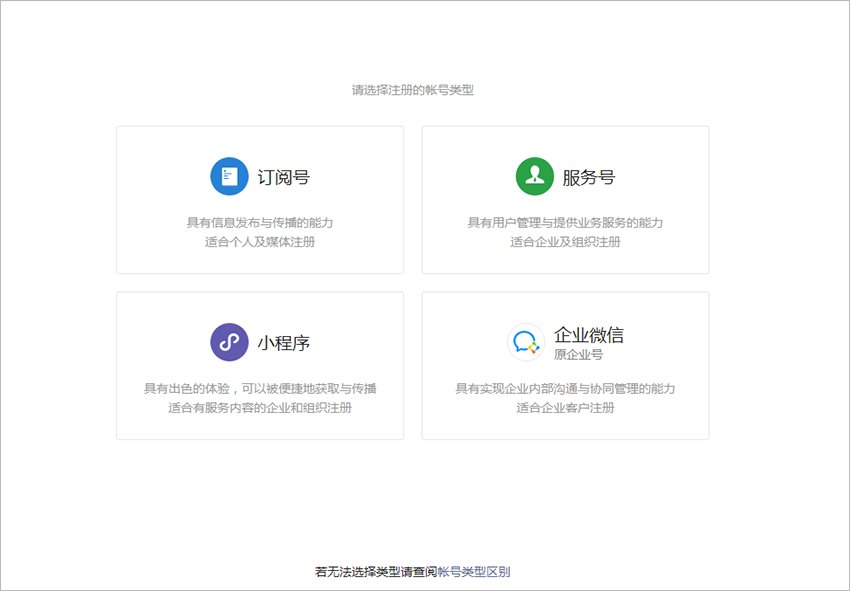Image resolution: width=850 pixels, height=591 pixels.
Task: Click the purple 小程序 mini program icon
Action: pyautogui.click(x=228, y=341)
